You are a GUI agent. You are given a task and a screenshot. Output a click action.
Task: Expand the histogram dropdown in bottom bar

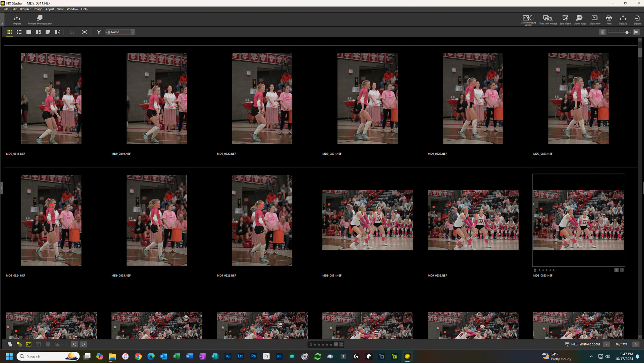[63, 344]
